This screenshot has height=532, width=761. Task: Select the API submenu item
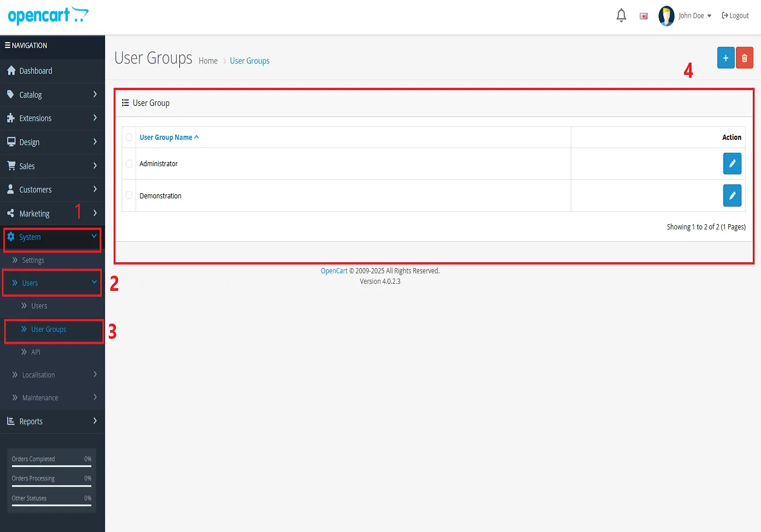[x=35, y=352]
